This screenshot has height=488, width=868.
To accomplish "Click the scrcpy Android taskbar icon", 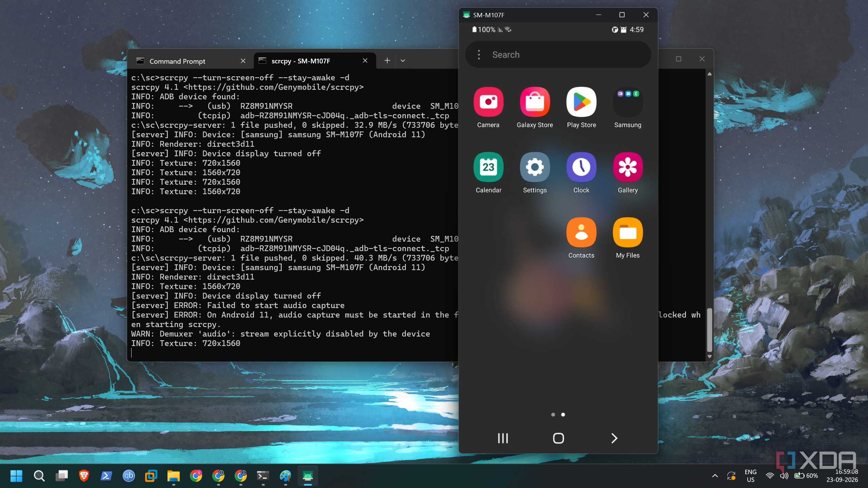I will click(308, 476).
